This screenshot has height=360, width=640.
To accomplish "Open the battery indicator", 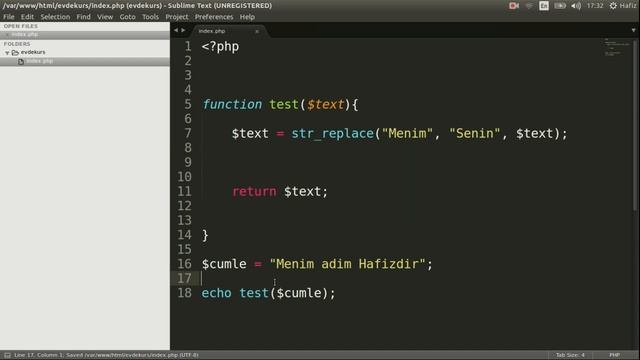I will click(x=560, y=6).
